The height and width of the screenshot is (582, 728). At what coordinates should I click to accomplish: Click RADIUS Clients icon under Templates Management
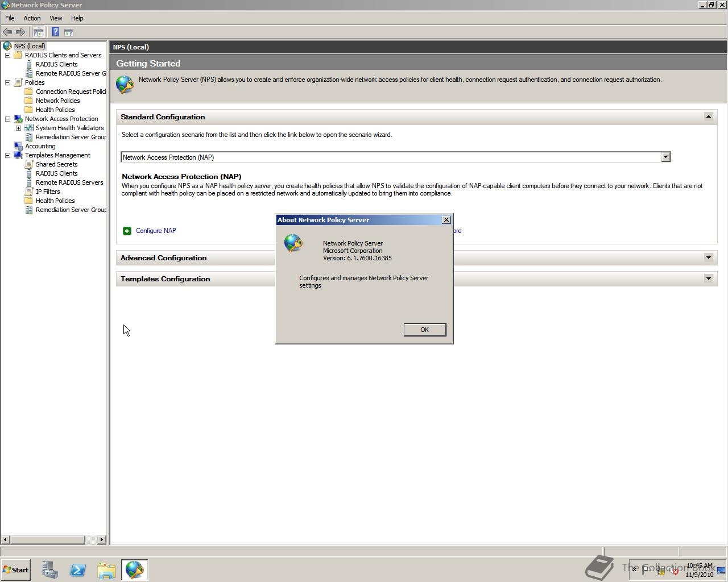pos(28,173)
